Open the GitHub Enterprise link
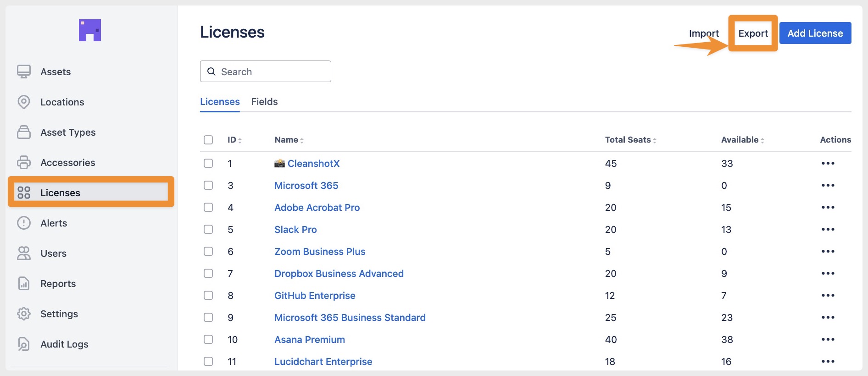Screen dimensions: 868x376 click(315, 295)
